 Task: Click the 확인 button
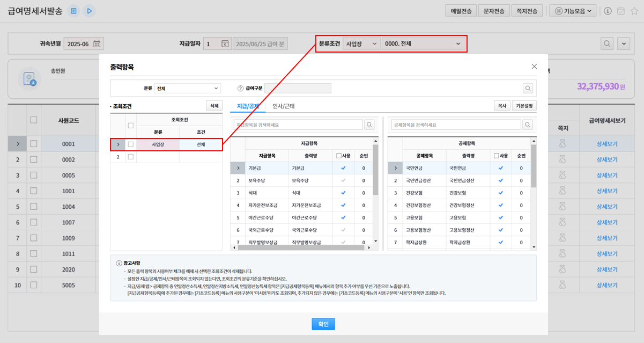coord(323,324)
